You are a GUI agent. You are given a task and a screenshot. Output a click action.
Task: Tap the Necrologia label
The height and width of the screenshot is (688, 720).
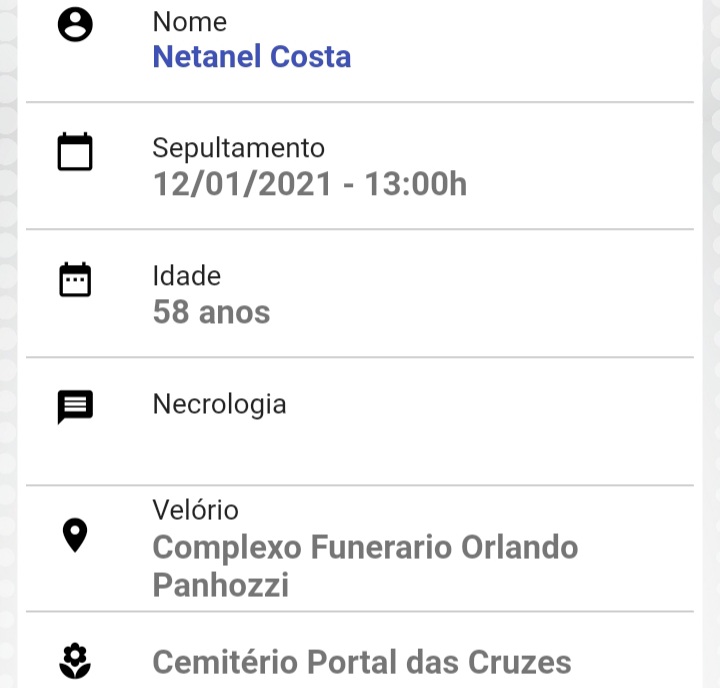point(219,405)
